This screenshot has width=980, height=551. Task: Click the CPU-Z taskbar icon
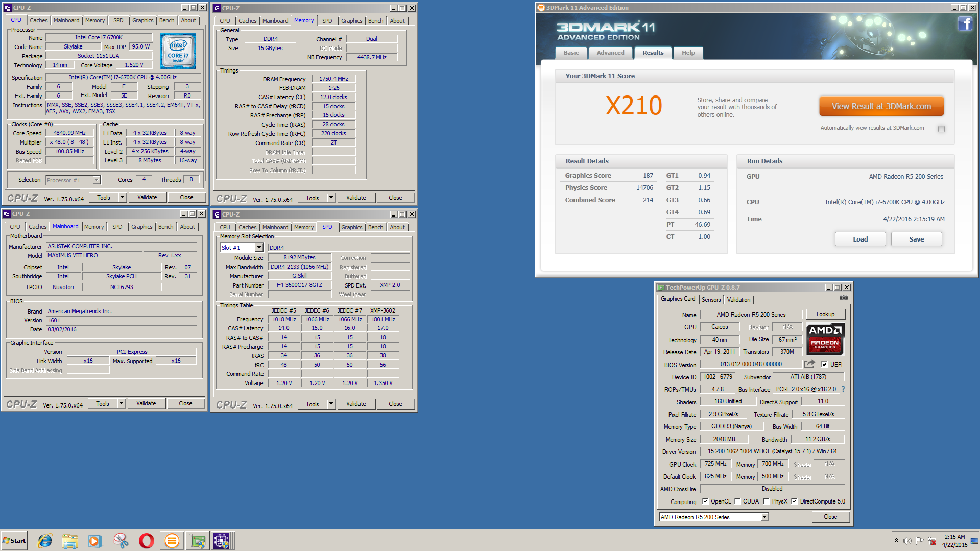[x=221, y=541]
